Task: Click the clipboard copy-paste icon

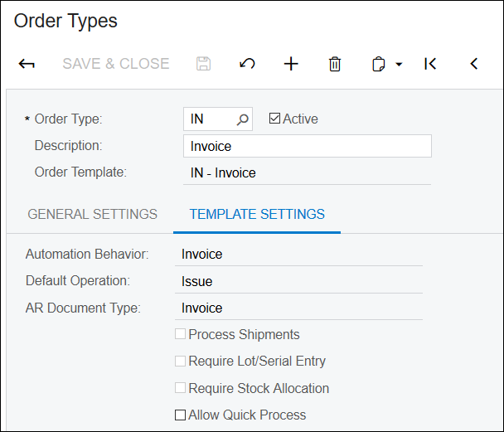Action: (x=378, y=64)
